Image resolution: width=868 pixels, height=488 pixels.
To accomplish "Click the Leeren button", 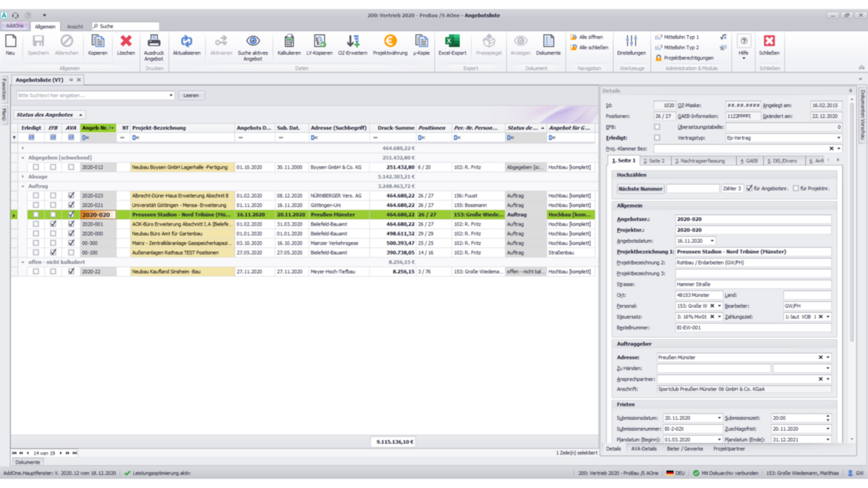I will pyautogui.click(x=191, y=95).
